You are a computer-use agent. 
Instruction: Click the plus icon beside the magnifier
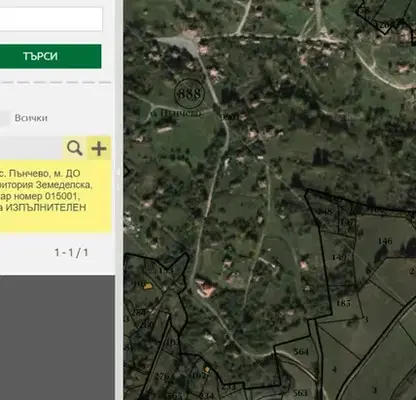point(99,148)
